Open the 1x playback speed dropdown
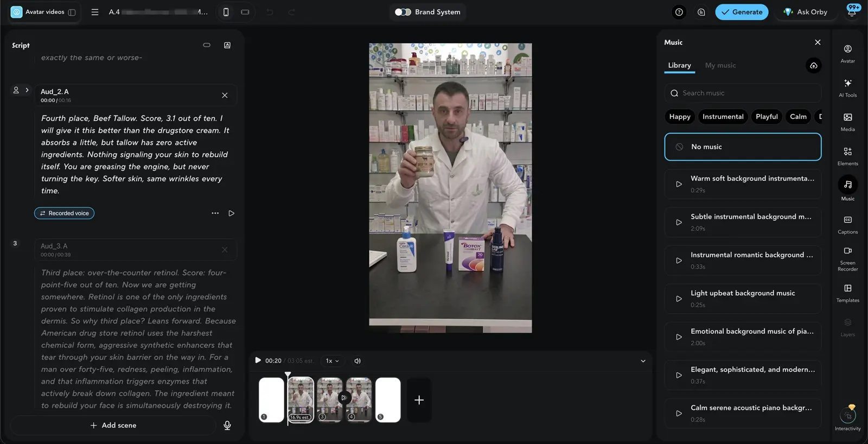 [332, 361]
